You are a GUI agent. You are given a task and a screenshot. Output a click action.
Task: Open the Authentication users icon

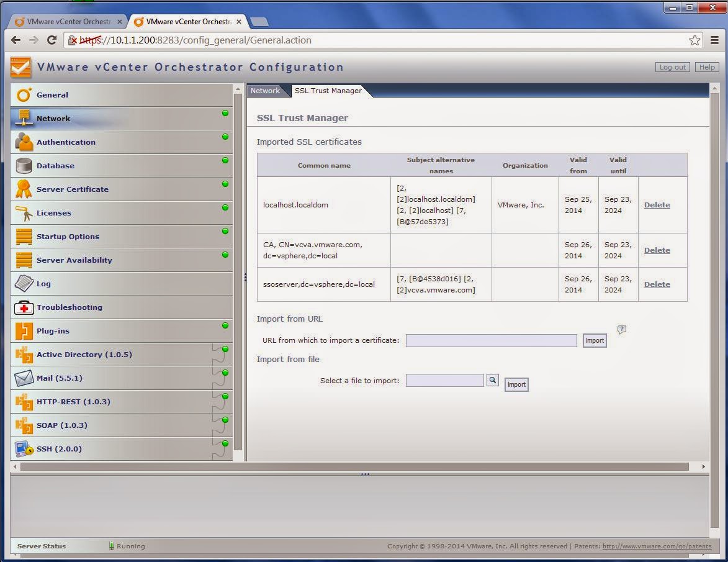tap(24, 142)
